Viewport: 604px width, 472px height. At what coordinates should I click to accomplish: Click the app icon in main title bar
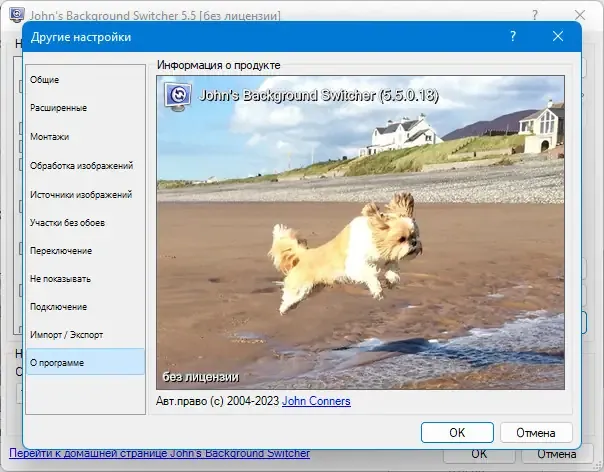(x=17, y=15)
